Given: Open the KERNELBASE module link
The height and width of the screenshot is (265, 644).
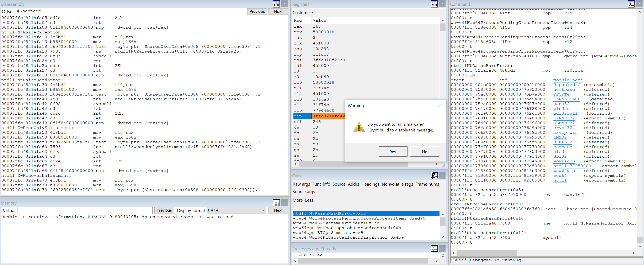Looking at the screenshot, I should tap(566, 99).
